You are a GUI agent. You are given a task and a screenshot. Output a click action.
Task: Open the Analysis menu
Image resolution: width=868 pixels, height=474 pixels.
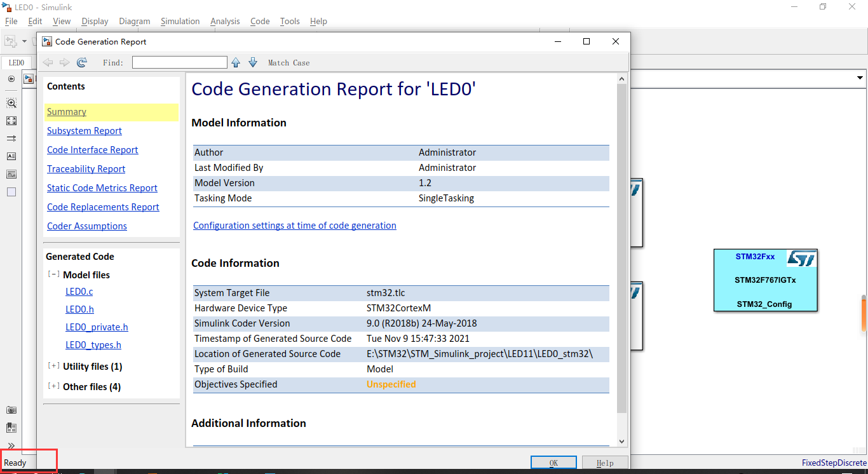click(x=225, y=21)
